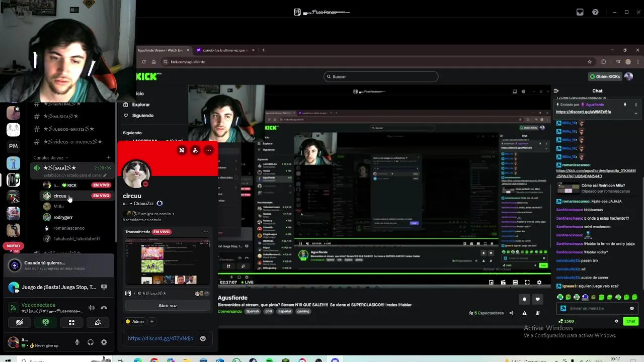This screenshot has width=644, height=362.
Task: Expand the pinned message chevron
Action: click(636, 113)
